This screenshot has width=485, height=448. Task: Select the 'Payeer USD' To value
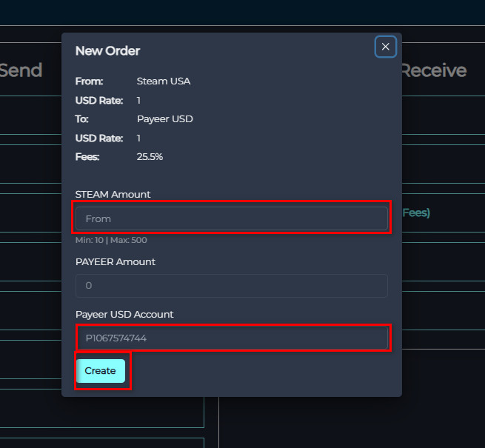coord(165,118)
